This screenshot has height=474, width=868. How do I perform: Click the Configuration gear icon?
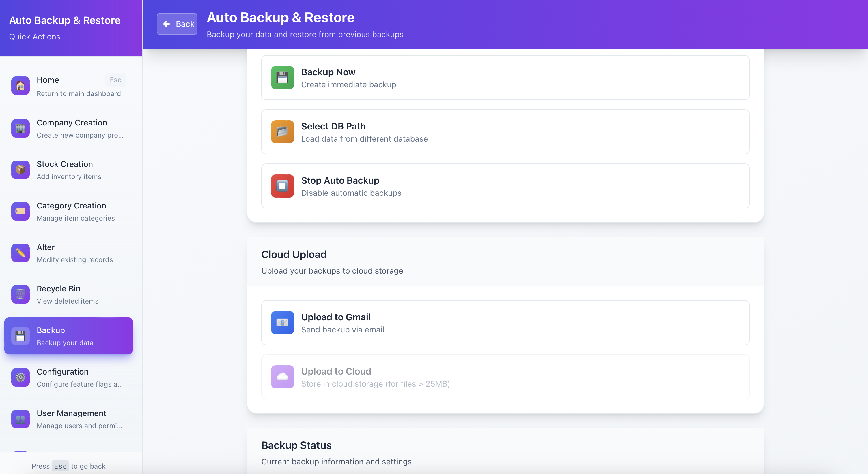[x=20, y=377]
